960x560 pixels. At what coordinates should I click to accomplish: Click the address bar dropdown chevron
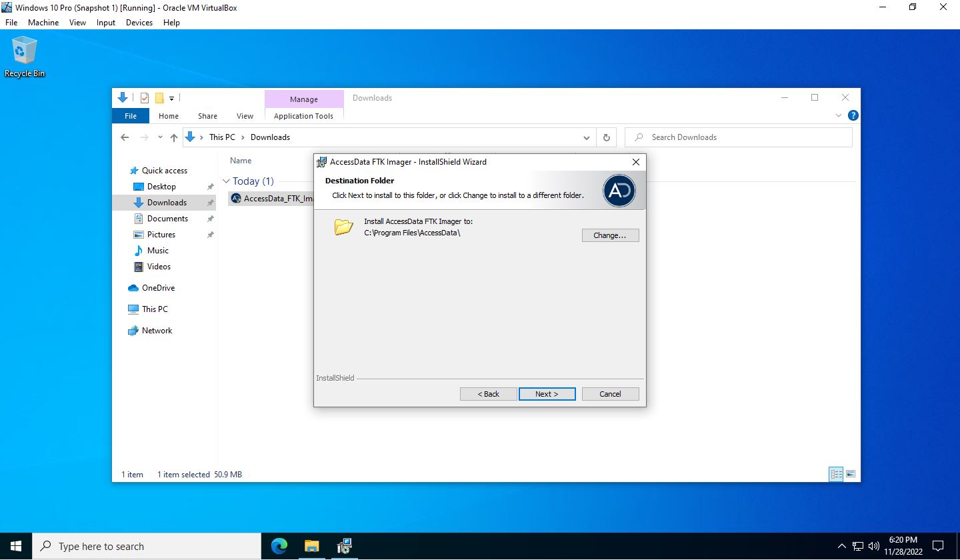coord(587,138)
